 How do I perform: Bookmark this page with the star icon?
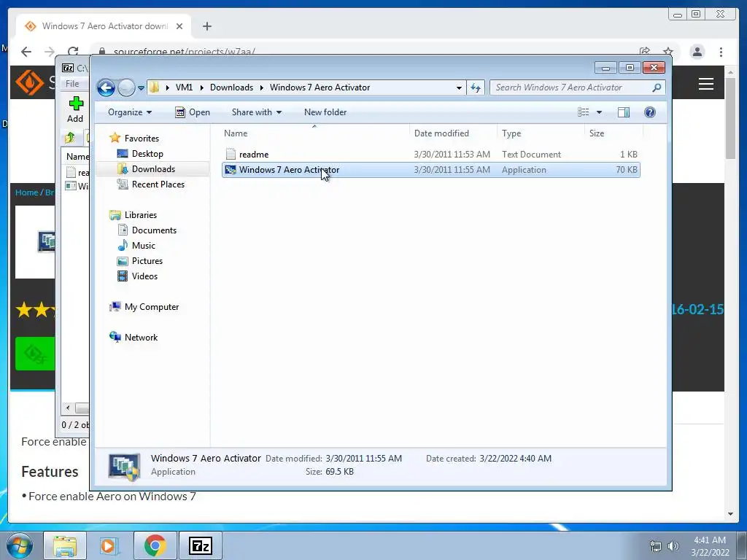coord(668,52)
